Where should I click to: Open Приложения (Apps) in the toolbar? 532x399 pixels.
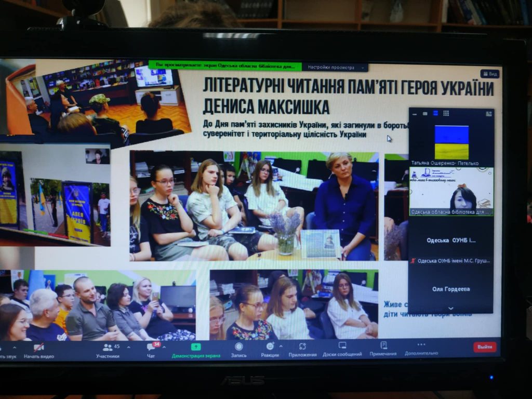[x=302, y=346]
